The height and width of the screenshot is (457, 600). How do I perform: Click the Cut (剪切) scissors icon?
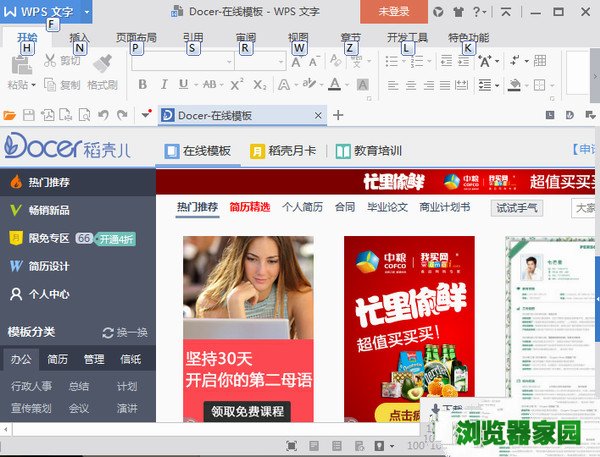point(49,61)
